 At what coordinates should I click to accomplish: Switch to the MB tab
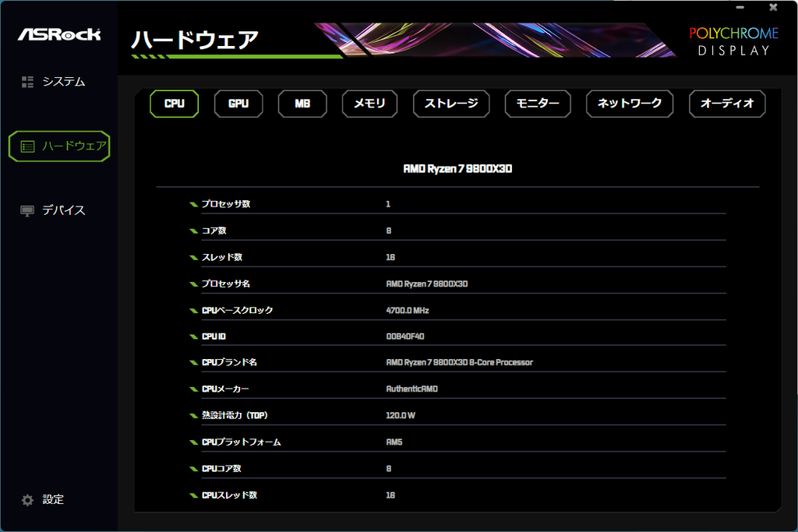click(302, 104)
